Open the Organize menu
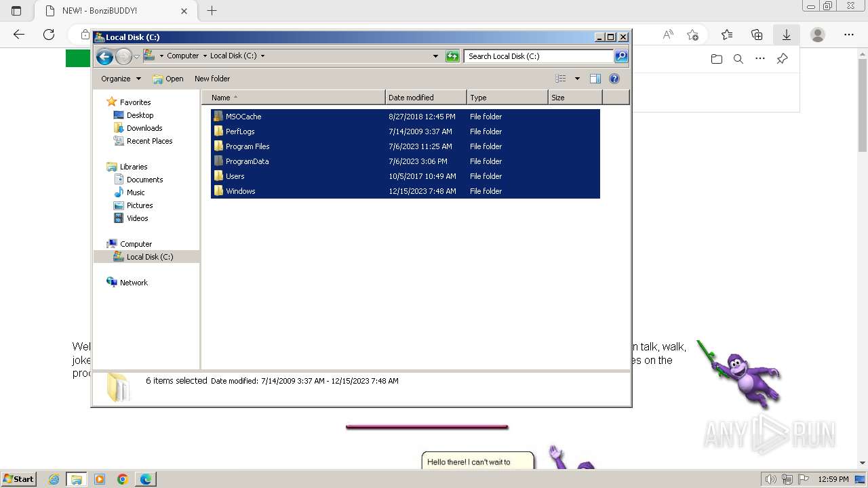This screenshot has height=488, width=868. point(121,79)
